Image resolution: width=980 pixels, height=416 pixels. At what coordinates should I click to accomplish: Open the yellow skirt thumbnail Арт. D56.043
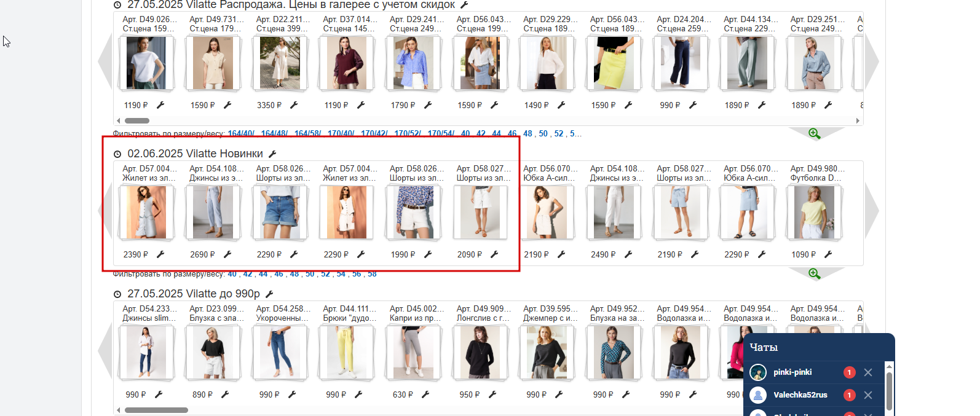[614, 63]
